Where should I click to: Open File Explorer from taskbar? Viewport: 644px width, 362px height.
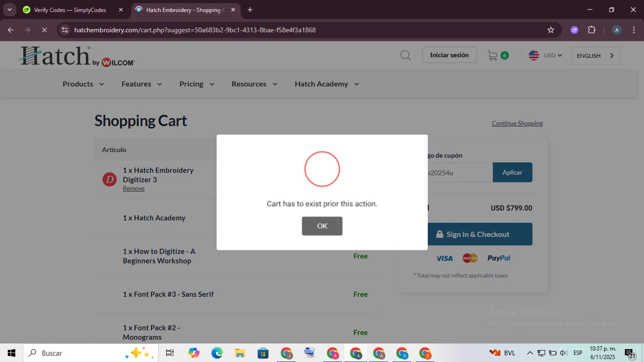click(x=240, y=353)
